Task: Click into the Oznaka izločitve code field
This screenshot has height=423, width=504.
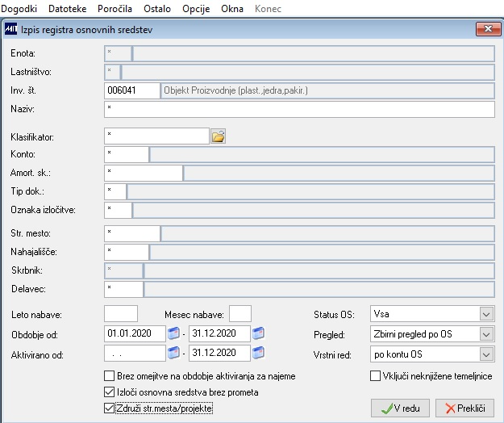Action: (x=118, y=210)
